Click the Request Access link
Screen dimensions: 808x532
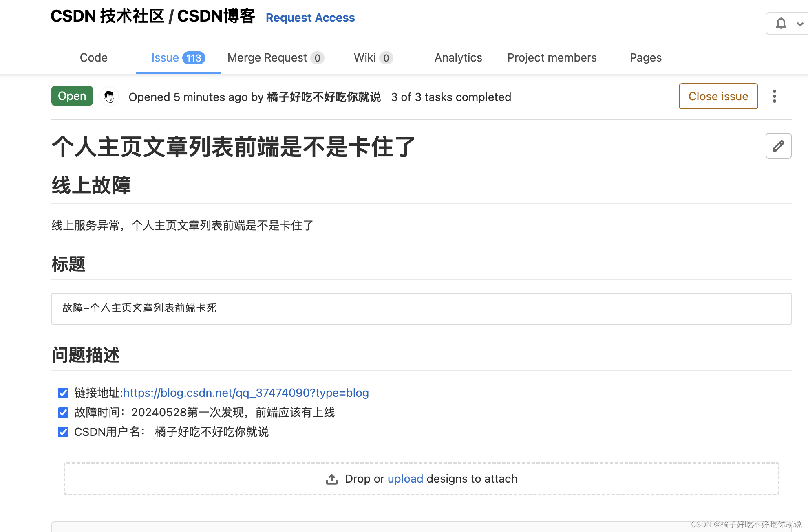pos(310,18)
